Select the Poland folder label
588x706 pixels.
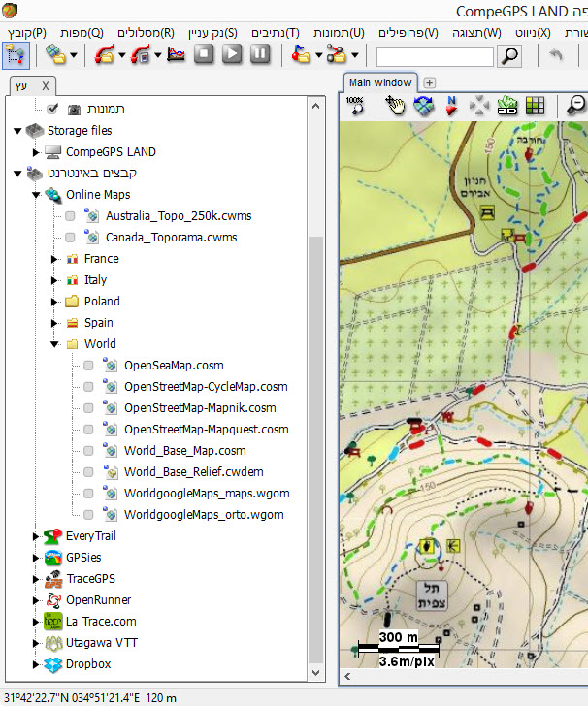pyautogui.click(x=102, y=302)
